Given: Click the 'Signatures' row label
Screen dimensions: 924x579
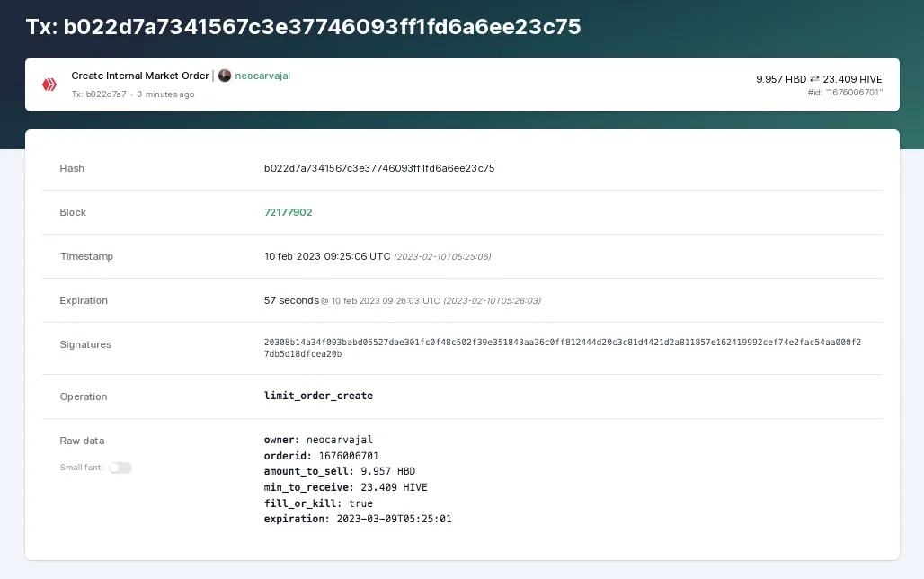Looking at the screenshot, I should pyautogui.click(x=85, y=344).
